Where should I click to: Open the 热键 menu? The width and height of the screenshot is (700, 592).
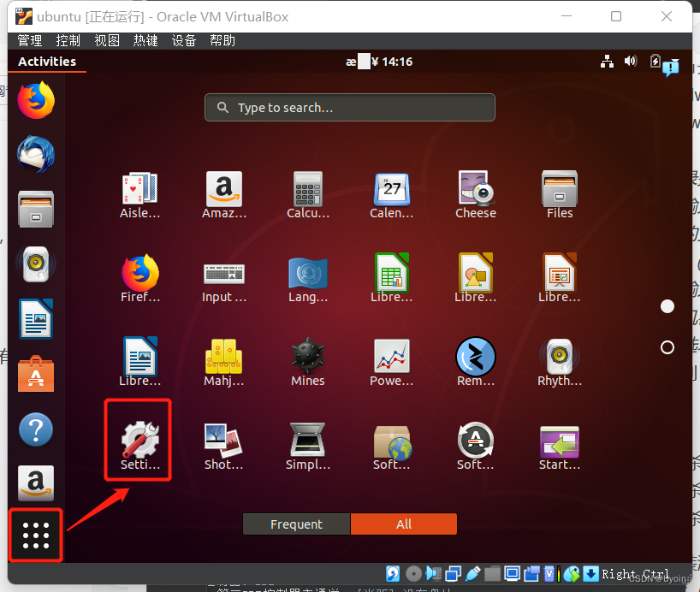[x=145, y=40]
